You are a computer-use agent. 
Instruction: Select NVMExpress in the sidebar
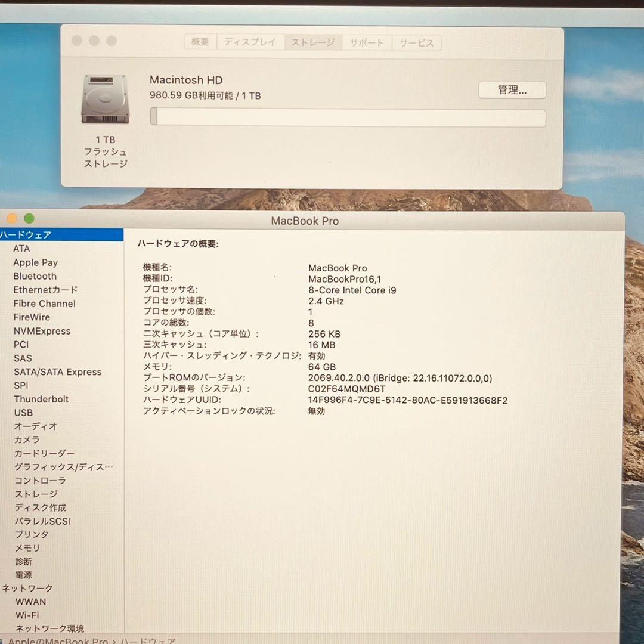(x=41, y=331)
